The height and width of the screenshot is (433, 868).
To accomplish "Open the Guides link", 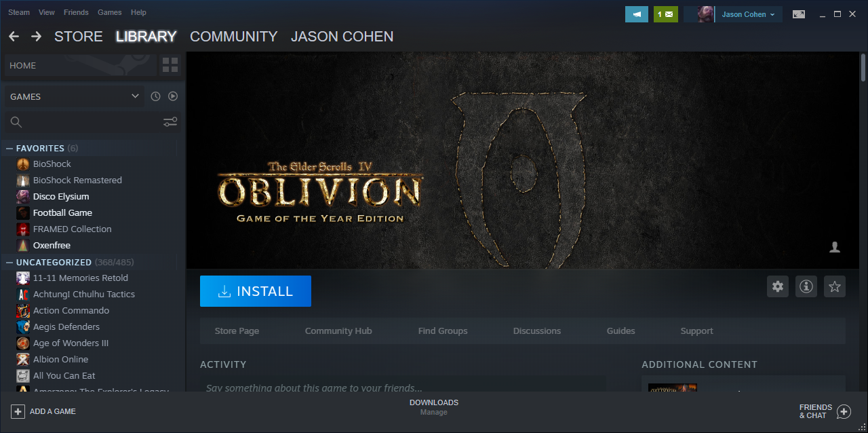I will pyautogui.click(x=621, y=331).
